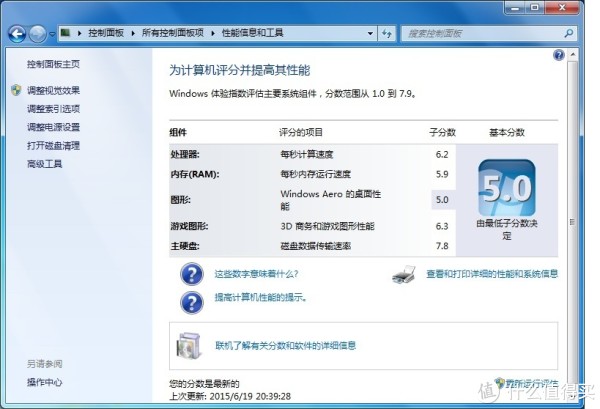Select the 所有控制面板项 breadcrumb
This screenshot has width=600, height=409.
173,33
